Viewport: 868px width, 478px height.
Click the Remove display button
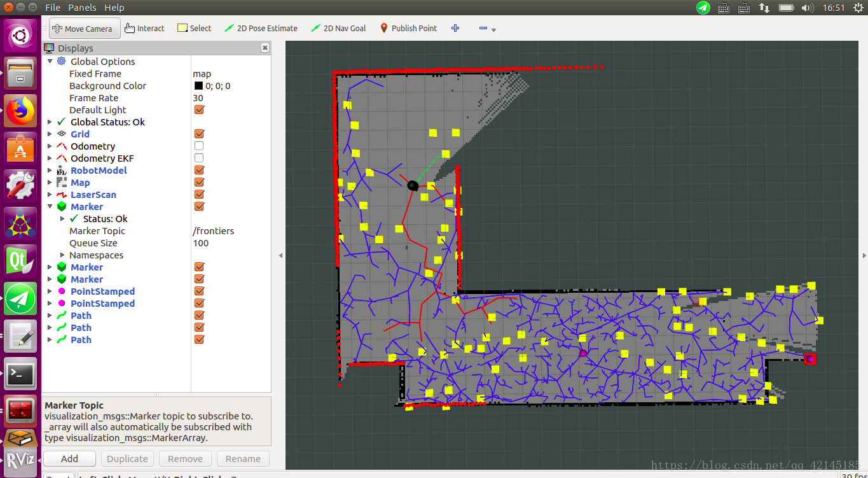(x=185, y=459)
